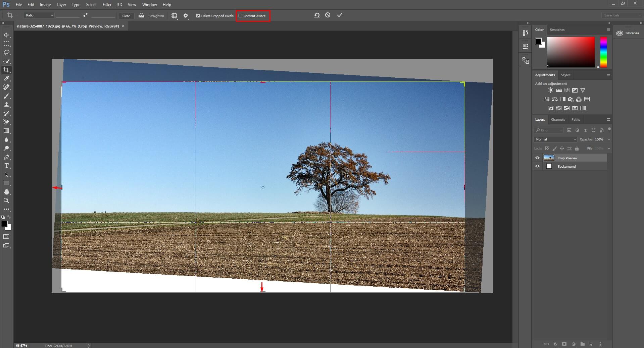This screenshot has height=348, width=644.
Task: Commit the crop with the checkmark
Action: pos(340,15)
